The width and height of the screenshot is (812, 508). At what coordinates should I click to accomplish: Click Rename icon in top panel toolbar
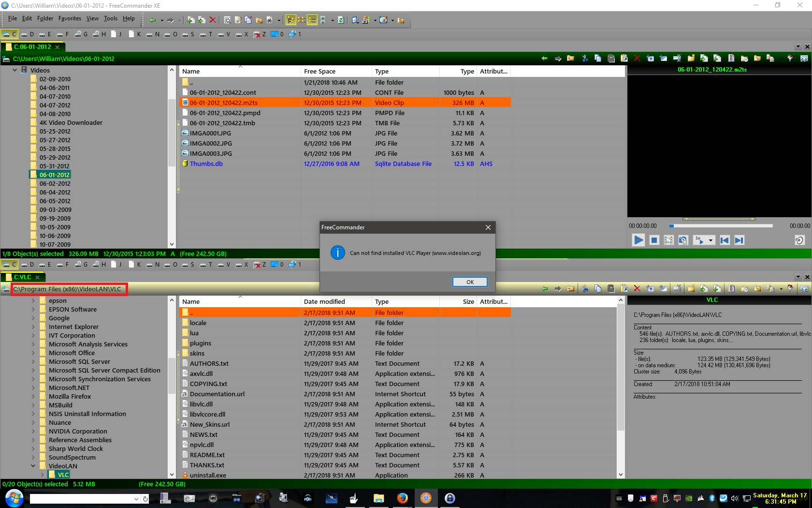click(x=677, y=59)
